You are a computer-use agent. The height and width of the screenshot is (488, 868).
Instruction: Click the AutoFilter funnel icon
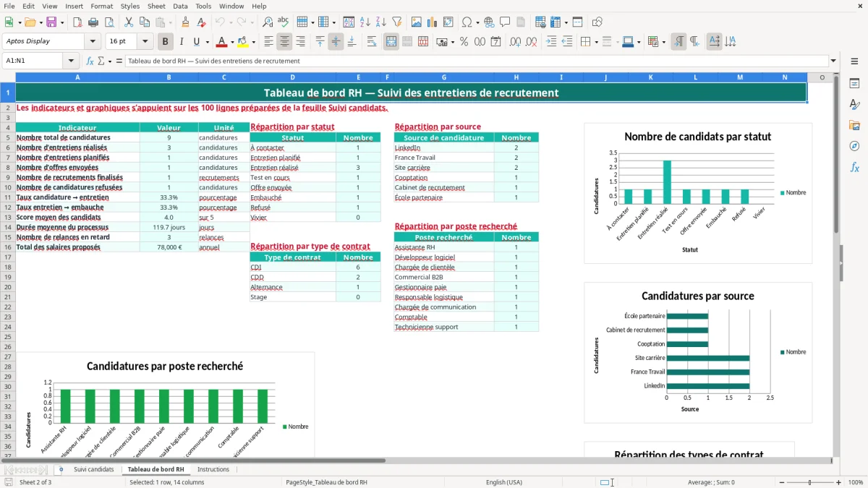pyautogui.click(x=396, y=22)
